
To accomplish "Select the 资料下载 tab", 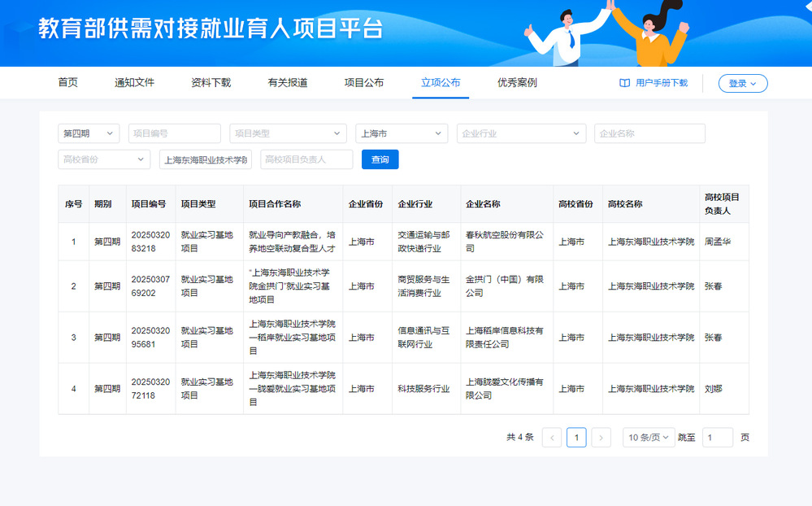I will (x=211, y=83).
